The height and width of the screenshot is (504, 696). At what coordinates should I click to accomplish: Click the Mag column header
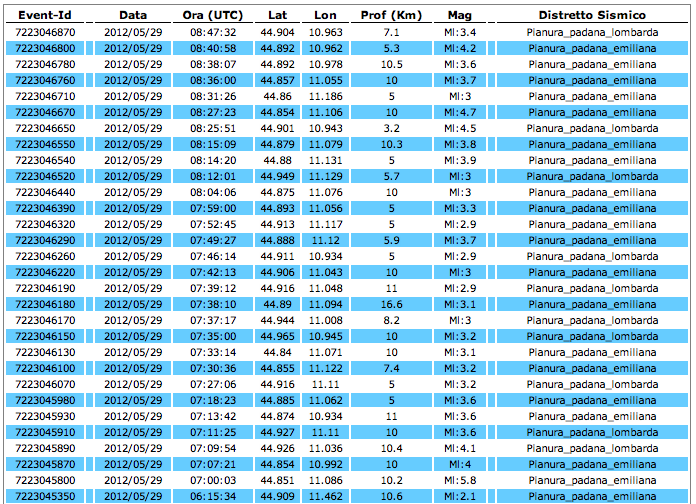coord(460,16)
